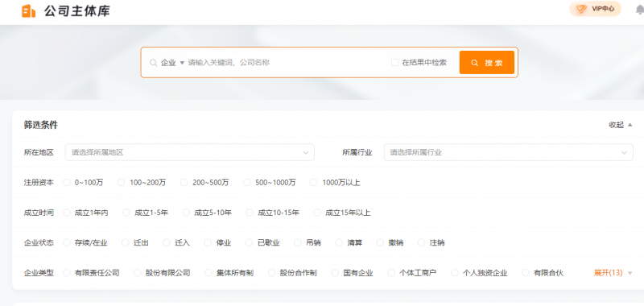This screenshot has width=644, height=306.
Task: Pick company status 注销
Action: tap(421, 242)
